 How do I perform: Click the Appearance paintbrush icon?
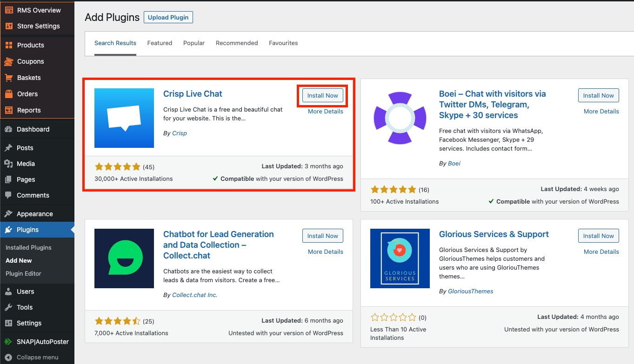pyautogui.click(x=8, y=214)
